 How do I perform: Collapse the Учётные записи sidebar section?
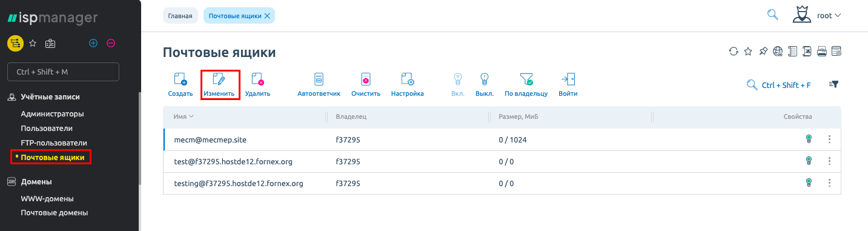50,96
